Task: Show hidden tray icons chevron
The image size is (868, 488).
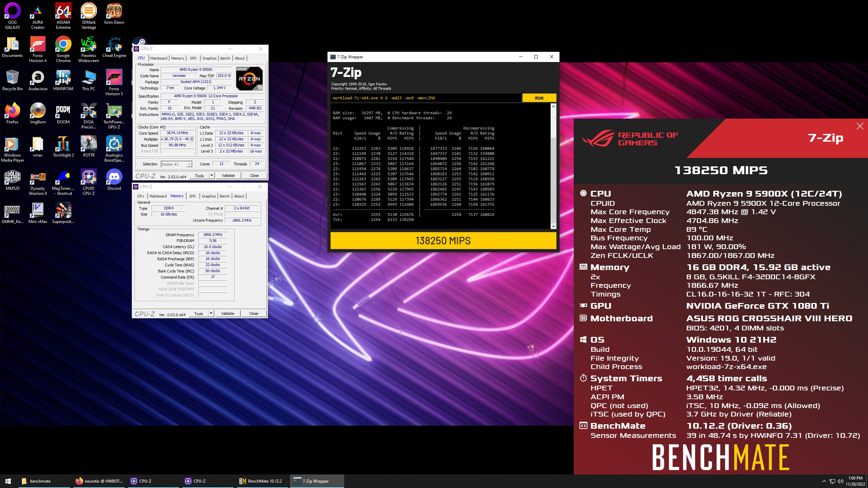Action: pyautogui.click(x=824, y=481)
